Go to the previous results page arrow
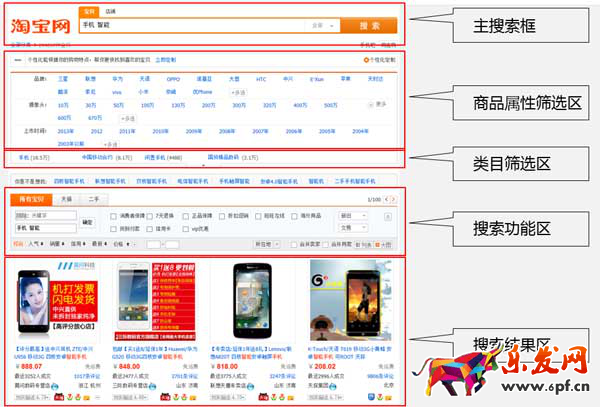 (x=387, y=199)
